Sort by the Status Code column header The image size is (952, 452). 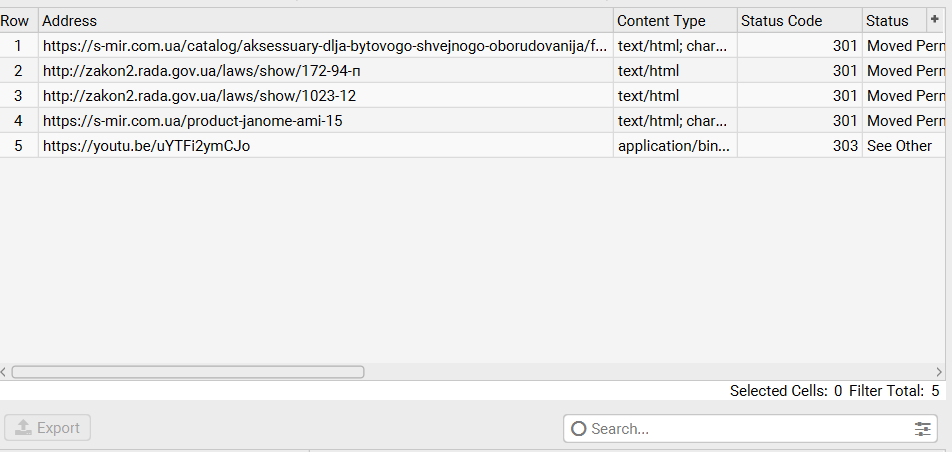point(800,21)
